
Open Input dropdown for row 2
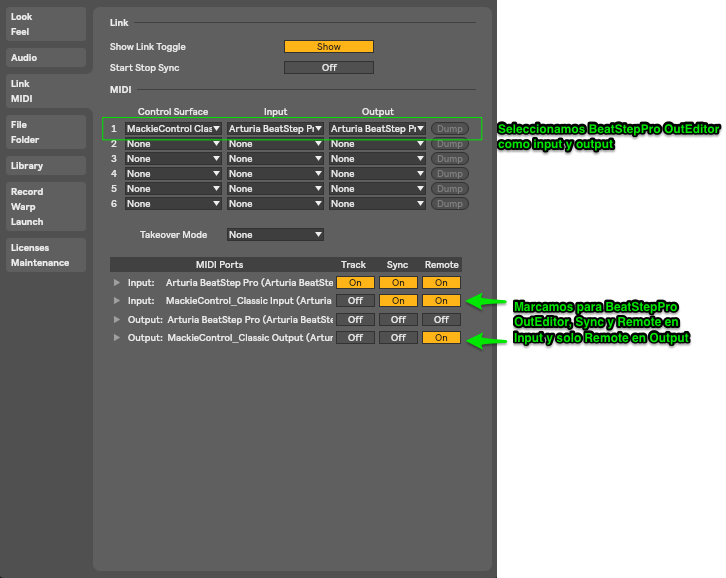pyautogui.click(x=275, y=144)
